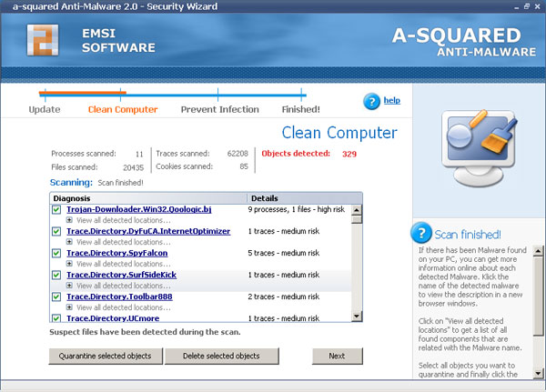Expand detected locations under Toolbar888

click(69, 307)
